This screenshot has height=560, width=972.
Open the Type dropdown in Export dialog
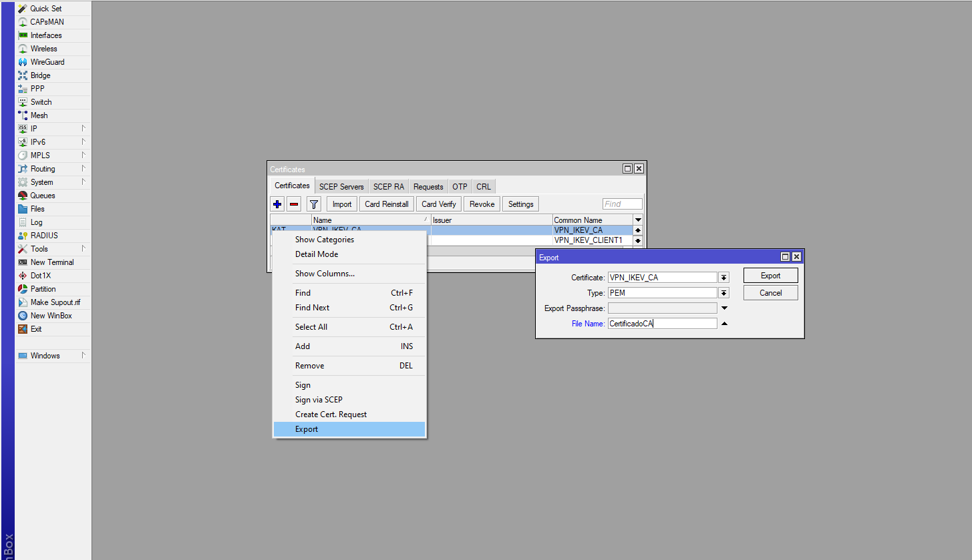tap(723, 293)
